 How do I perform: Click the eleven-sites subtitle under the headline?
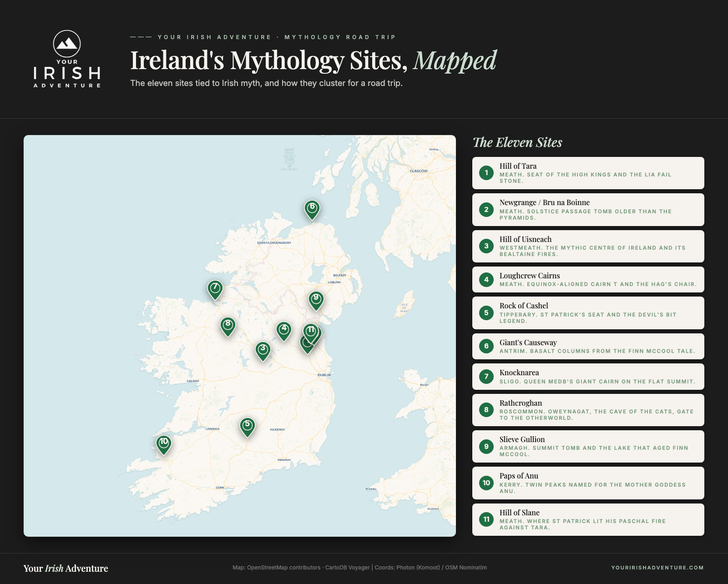tap(266, 83)
